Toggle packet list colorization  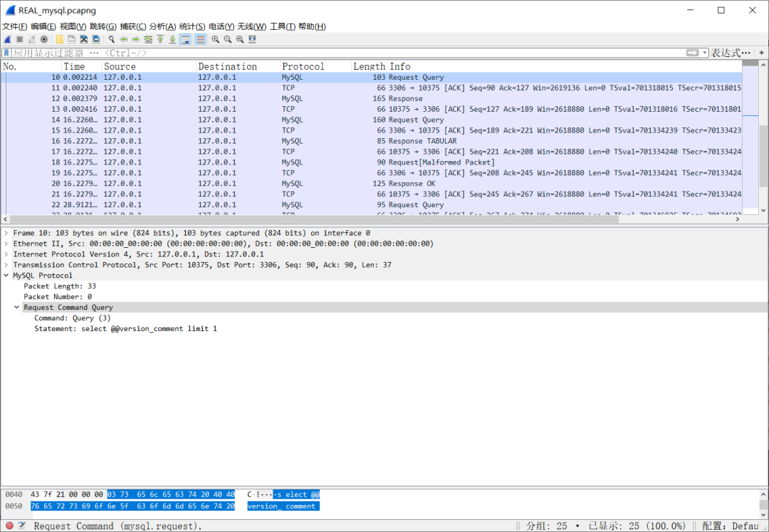click(201, 40)
